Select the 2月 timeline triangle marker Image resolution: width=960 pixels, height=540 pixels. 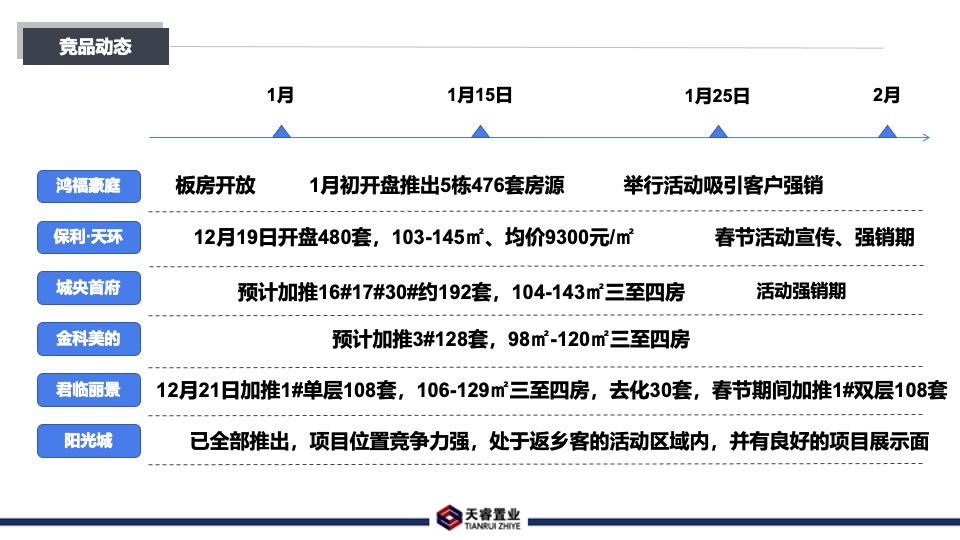[887, 131]
